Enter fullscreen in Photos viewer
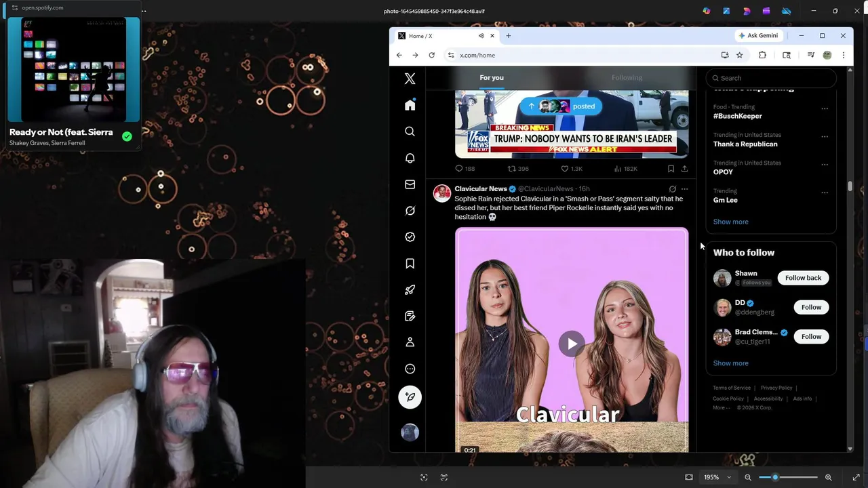 point(856,477)
